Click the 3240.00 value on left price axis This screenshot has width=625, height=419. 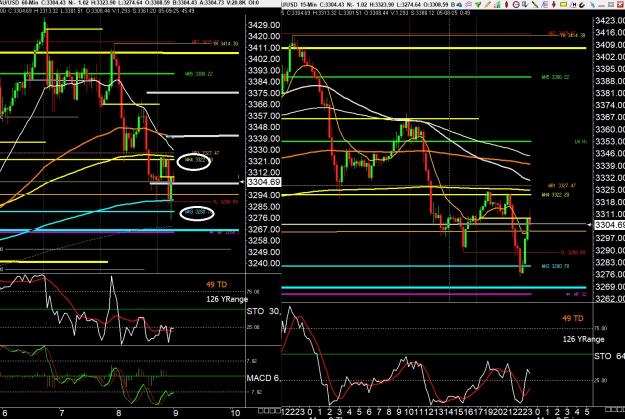click(264, 264)
